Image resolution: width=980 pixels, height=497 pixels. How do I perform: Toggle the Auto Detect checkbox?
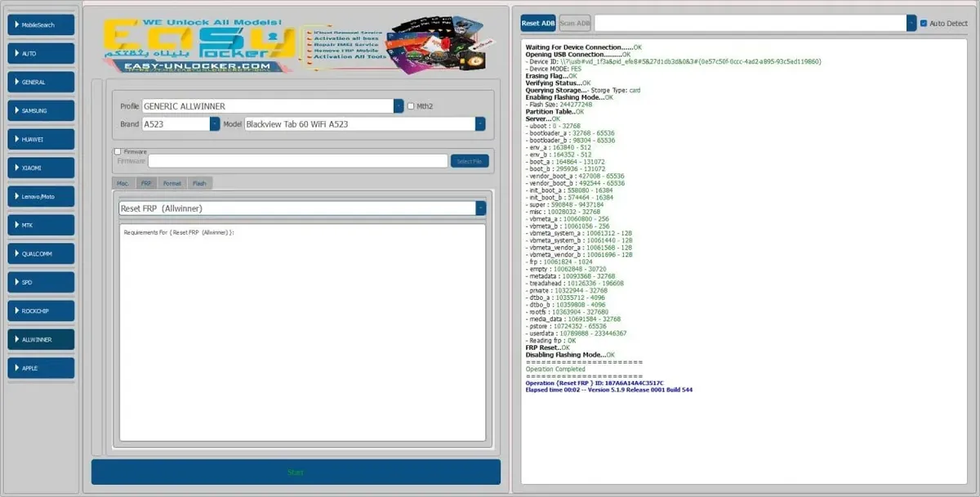tap(924, 24)
